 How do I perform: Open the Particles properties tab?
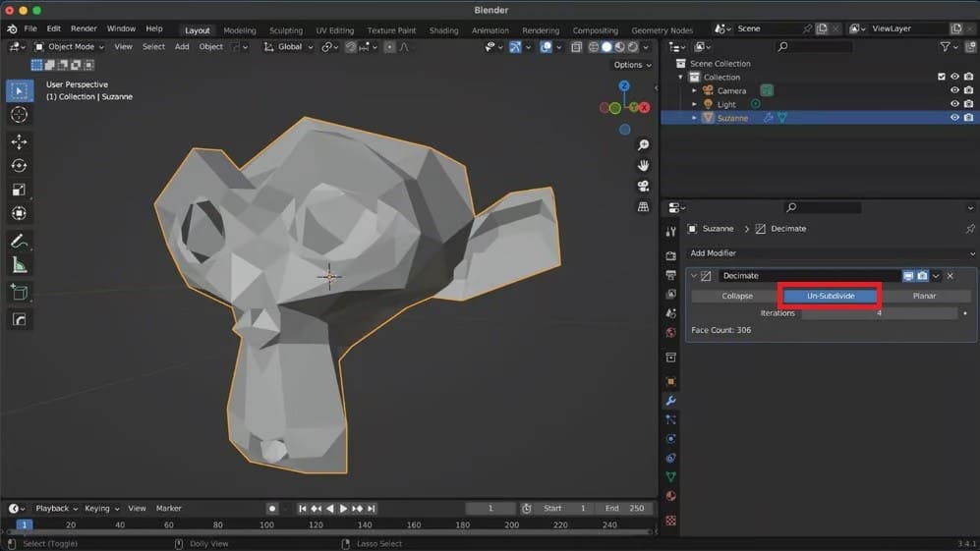click(x=670, y=419)
